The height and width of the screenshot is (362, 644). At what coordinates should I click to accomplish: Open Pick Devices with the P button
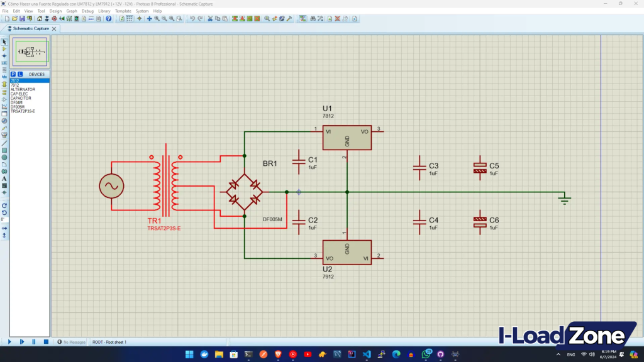click(x=13, y=74)
